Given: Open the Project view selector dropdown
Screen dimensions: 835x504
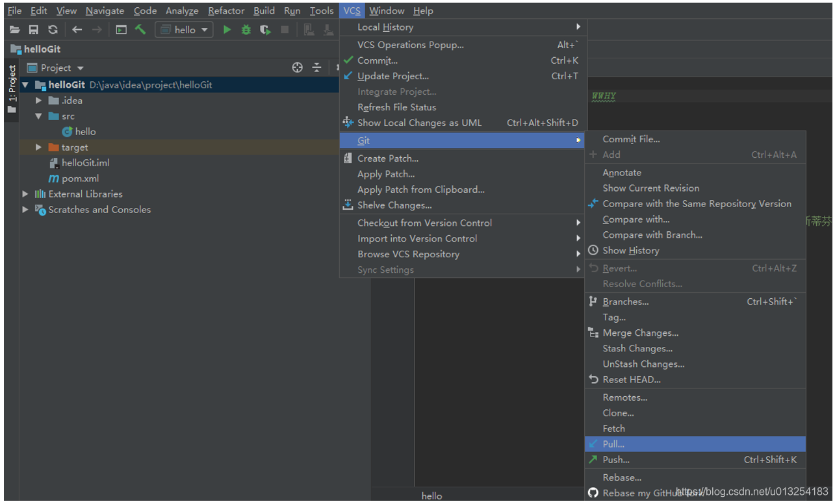Looking at the screenshot, I should [55, 68].
